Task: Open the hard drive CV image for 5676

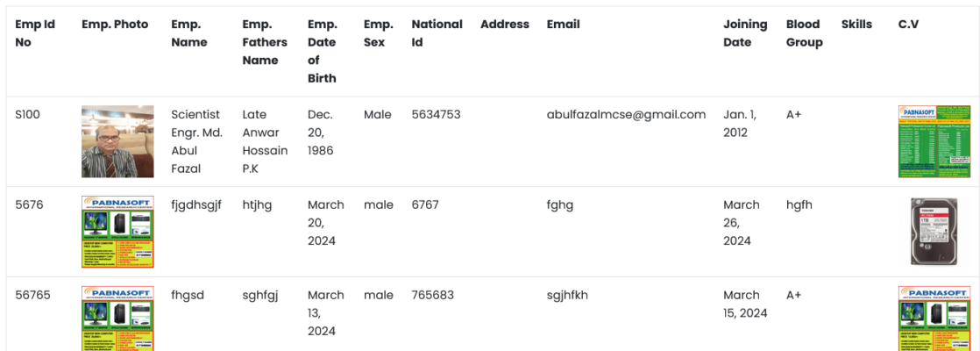Action: click(934, 232)
